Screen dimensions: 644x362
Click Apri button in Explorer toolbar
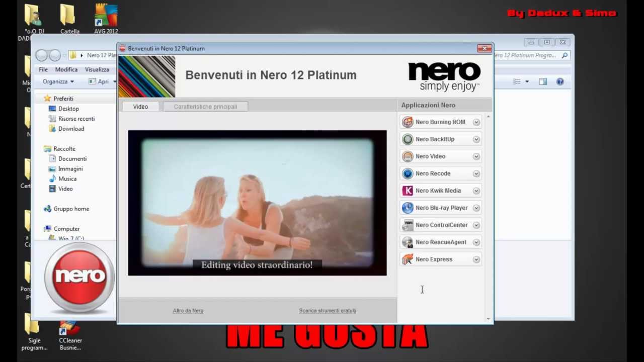[x=99, y=81]
